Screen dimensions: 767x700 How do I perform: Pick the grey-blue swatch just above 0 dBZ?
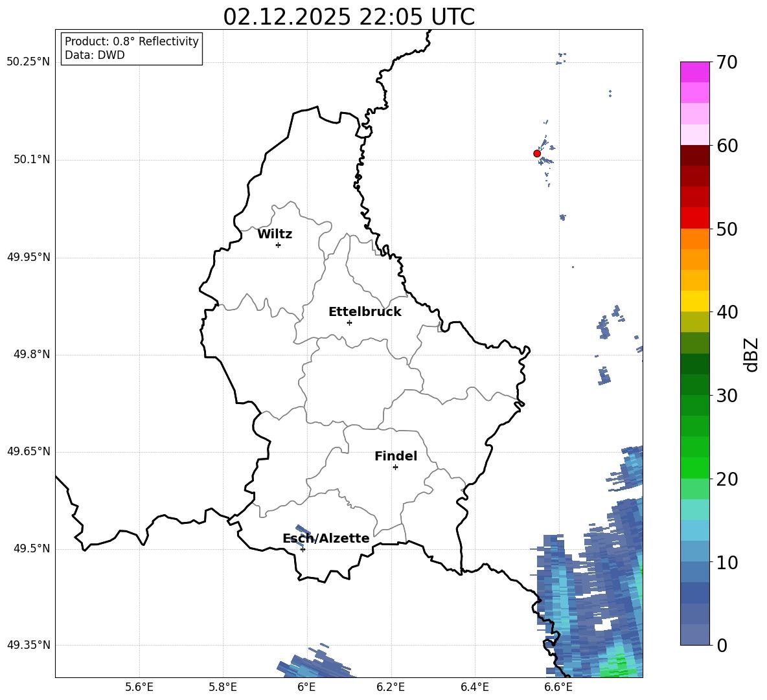pyautogui.click(x=695, y=635)
